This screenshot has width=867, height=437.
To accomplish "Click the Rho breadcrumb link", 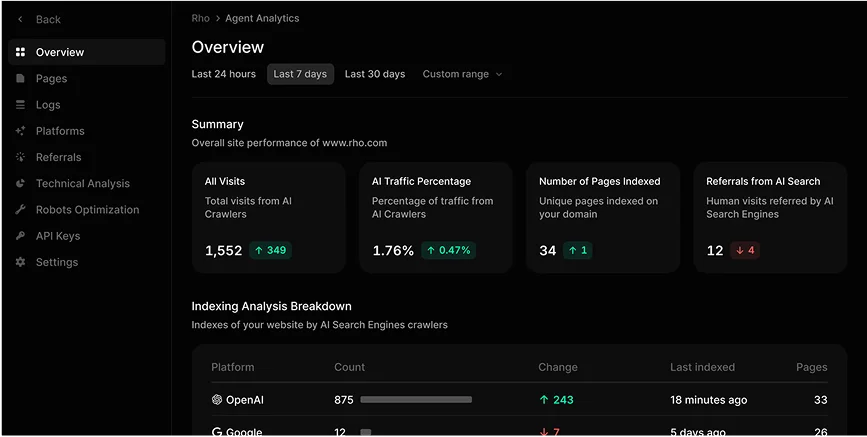I will [x=201, y=18].
